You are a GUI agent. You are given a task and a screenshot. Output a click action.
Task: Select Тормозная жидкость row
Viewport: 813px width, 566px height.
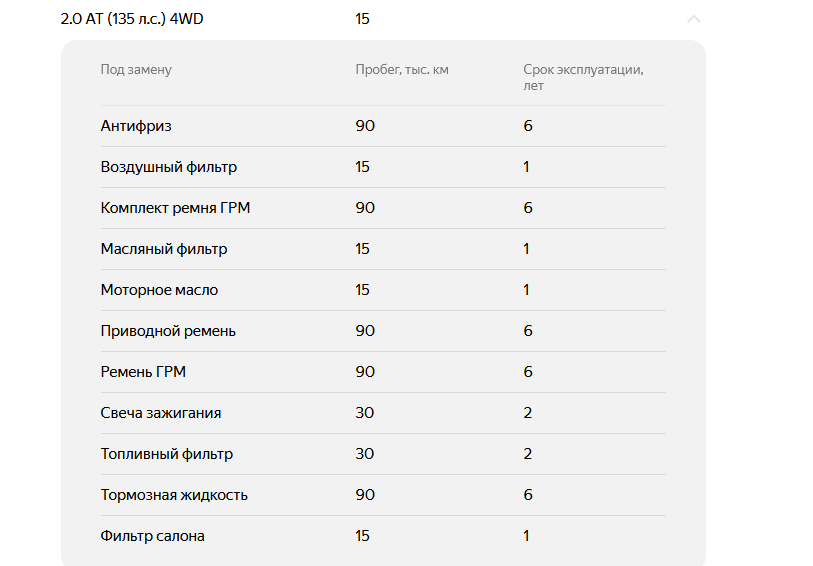tap(383, 494)
